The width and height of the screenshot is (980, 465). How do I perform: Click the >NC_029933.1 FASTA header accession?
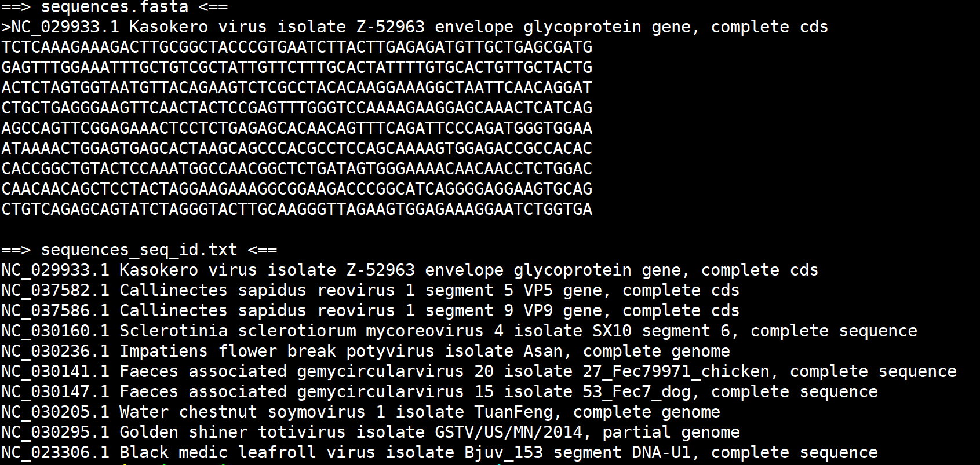click(x=60, y=27)
